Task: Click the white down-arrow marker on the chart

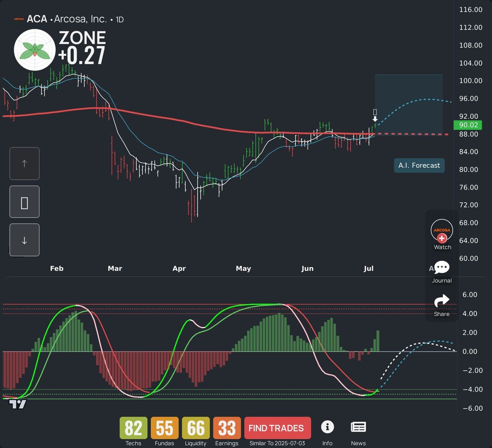Action: 375,119
